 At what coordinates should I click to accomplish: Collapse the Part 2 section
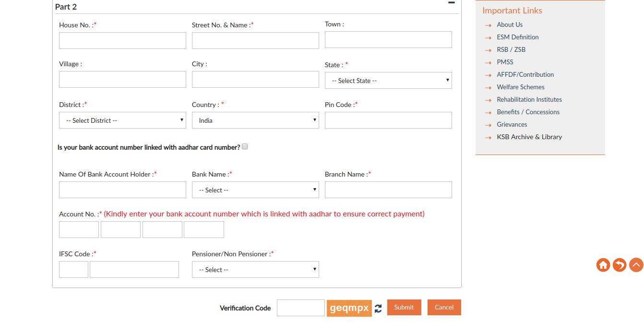pyautogui.click(x=451, y=3)
